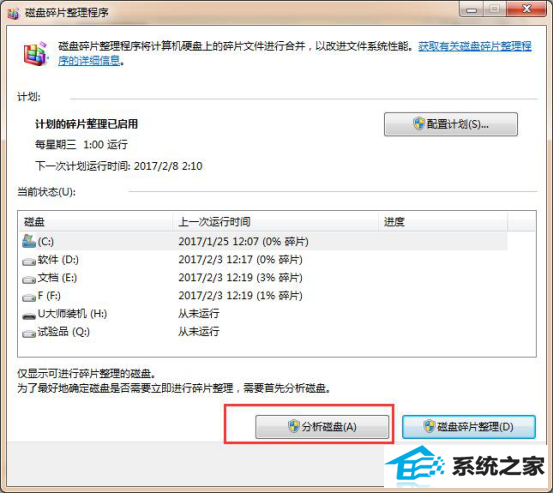Click shield icon on 分析磁盘 button
The height and width of the screenshot is (493, 553).
click(x=293, y=427)
